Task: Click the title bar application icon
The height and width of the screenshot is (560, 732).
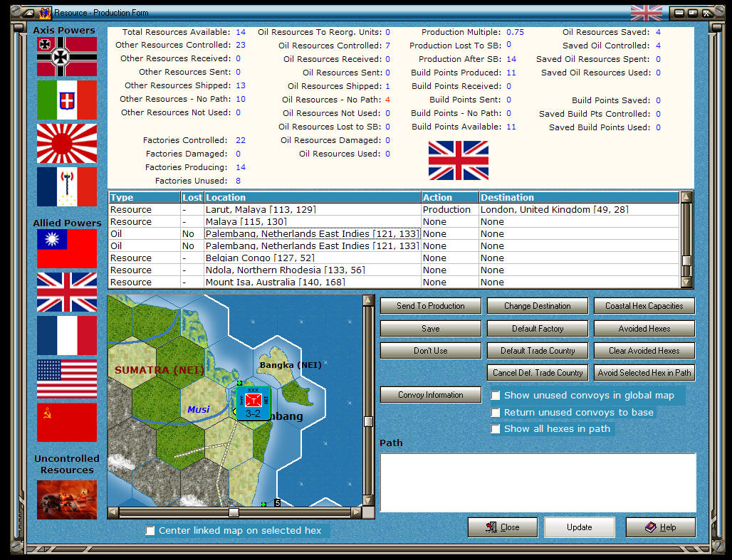Action: (x=45, y=13)
